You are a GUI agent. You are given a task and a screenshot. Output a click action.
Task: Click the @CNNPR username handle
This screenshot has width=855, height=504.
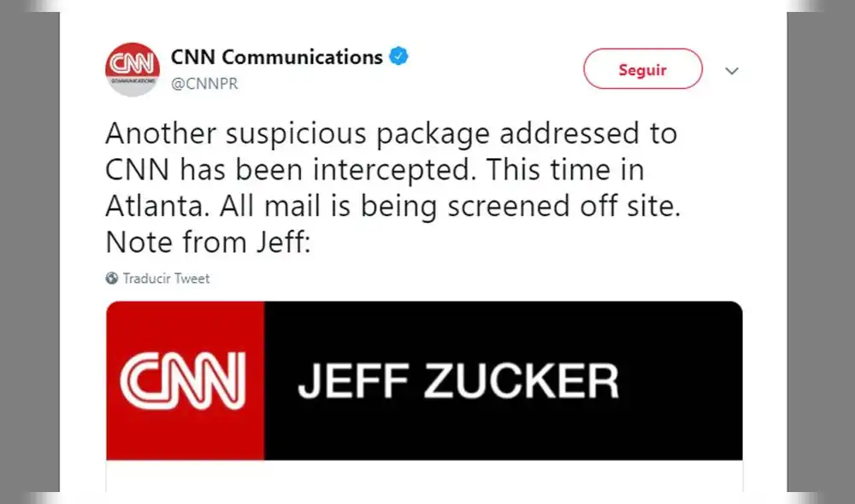coord(205,84)
